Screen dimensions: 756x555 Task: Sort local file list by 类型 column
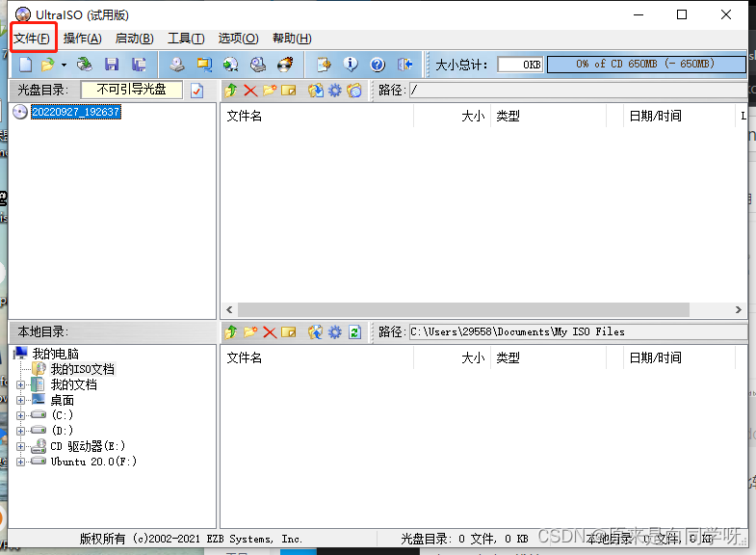click(548, 357)
